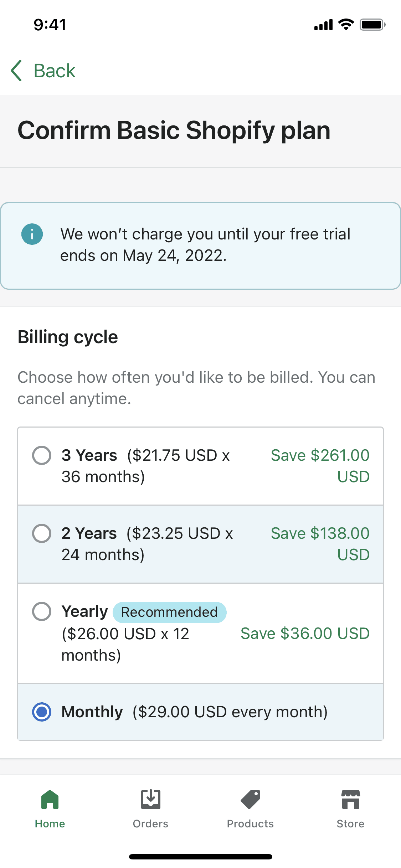Switch to the Products tab label
Viewport: 401px width, 868px height.
pos(250,824)
